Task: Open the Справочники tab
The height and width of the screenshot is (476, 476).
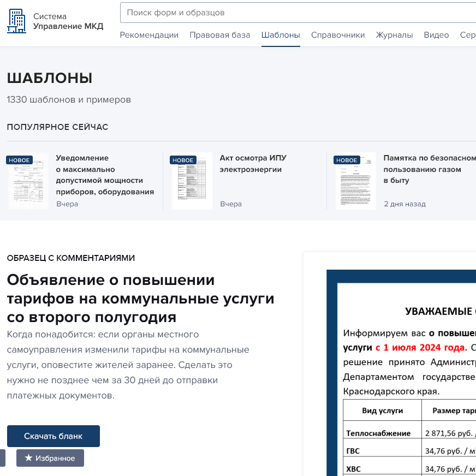Action: pos(338,35)
